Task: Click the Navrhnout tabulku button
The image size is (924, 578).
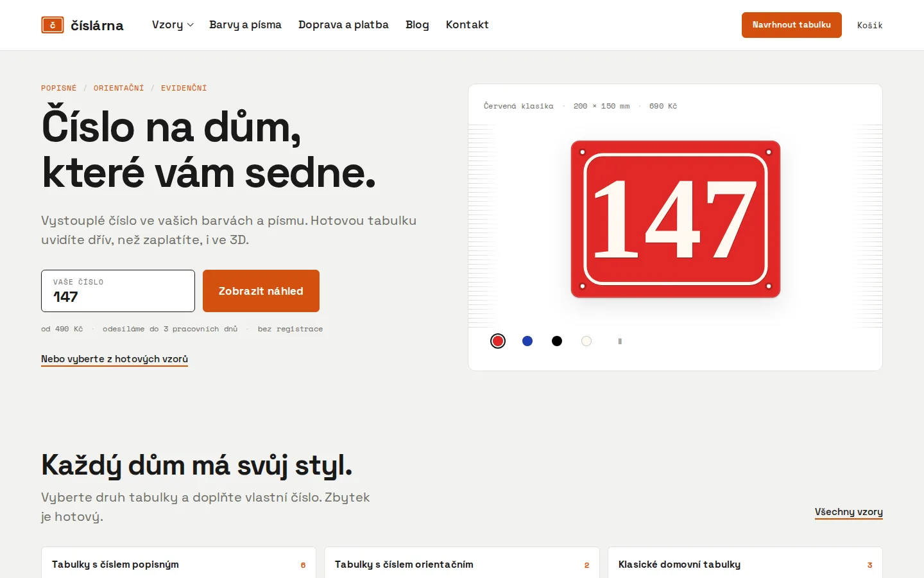Action: [x=792, y=25]
